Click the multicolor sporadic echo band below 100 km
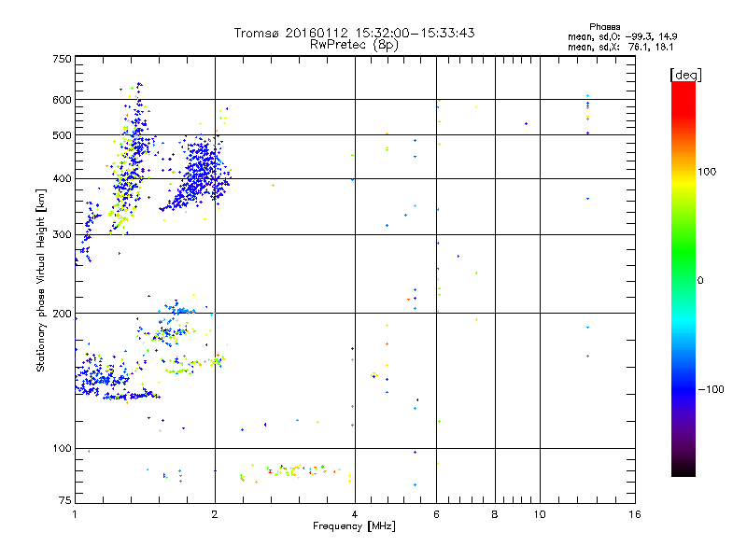This screenshot has width=747, height=560. (295, 472)
